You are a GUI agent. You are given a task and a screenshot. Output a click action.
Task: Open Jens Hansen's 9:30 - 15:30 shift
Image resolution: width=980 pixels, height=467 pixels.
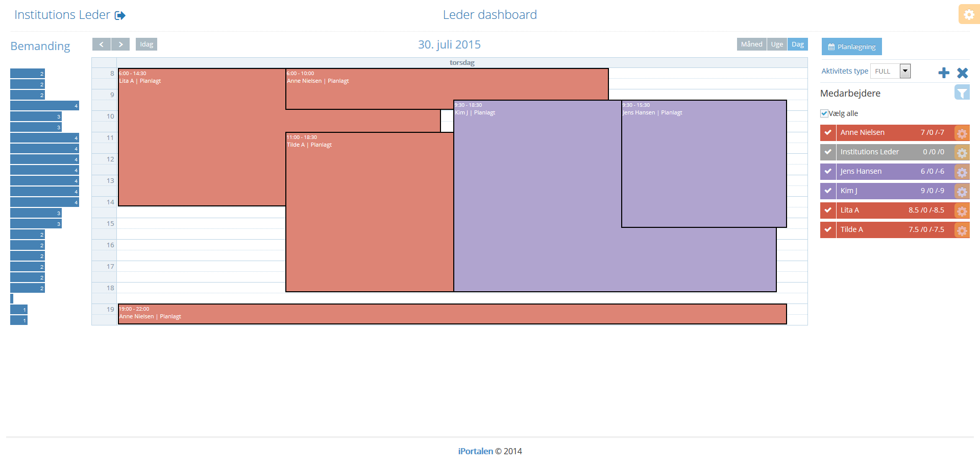click(x=704, y=164)
